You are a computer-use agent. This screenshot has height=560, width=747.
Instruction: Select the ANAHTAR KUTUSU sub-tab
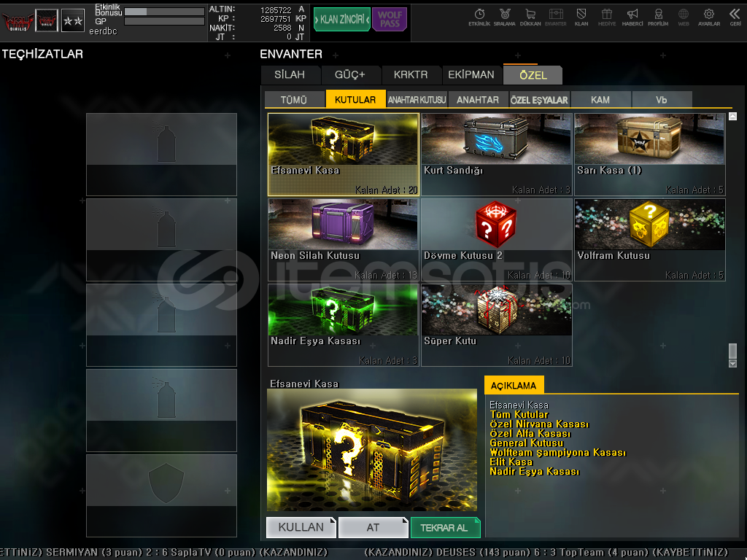pos(417,99)
